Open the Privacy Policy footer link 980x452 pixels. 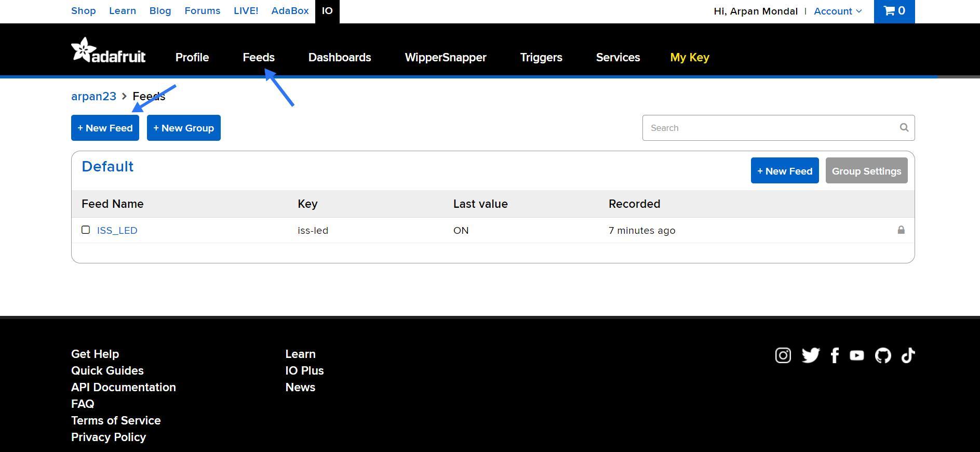[109, 437]
